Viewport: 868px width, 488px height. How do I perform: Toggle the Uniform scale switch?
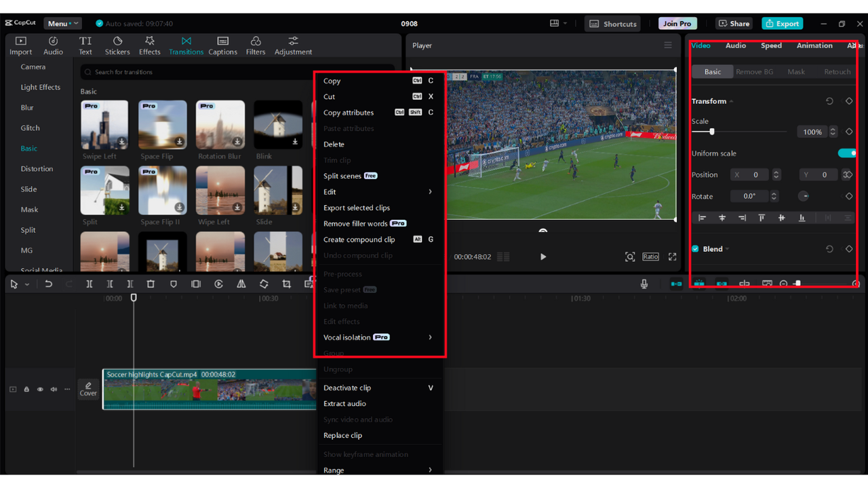tap(846, 153)
